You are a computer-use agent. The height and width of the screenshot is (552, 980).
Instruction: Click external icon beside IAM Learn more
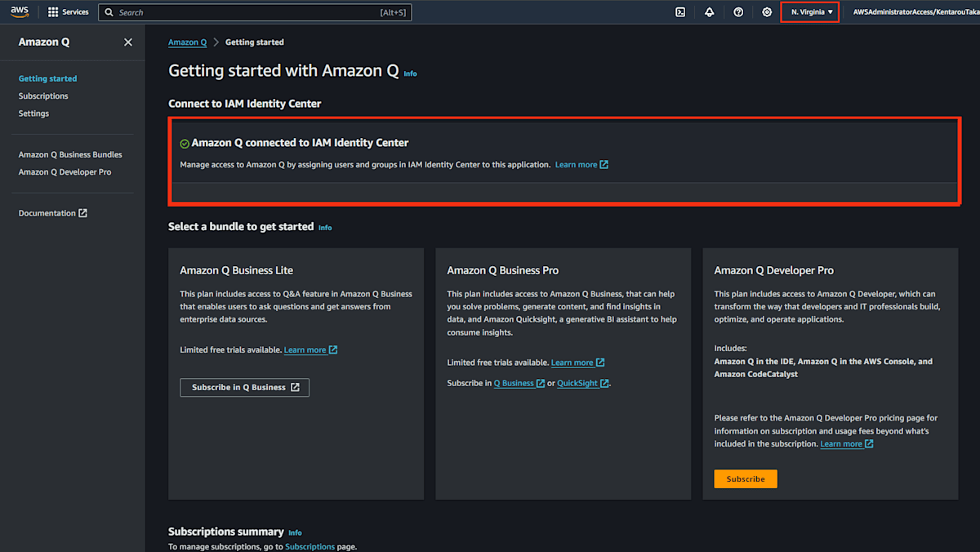[x=604, y=165]
